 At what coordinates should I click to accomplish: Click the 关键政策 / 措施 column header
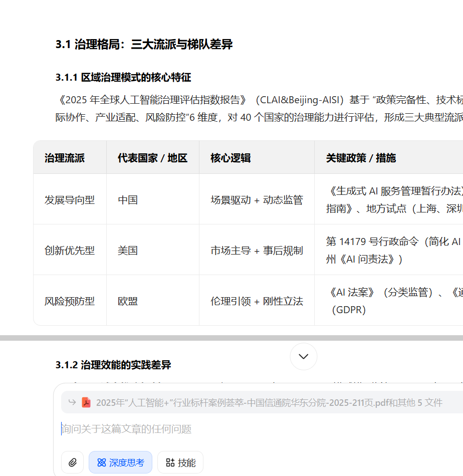[361, 158]
